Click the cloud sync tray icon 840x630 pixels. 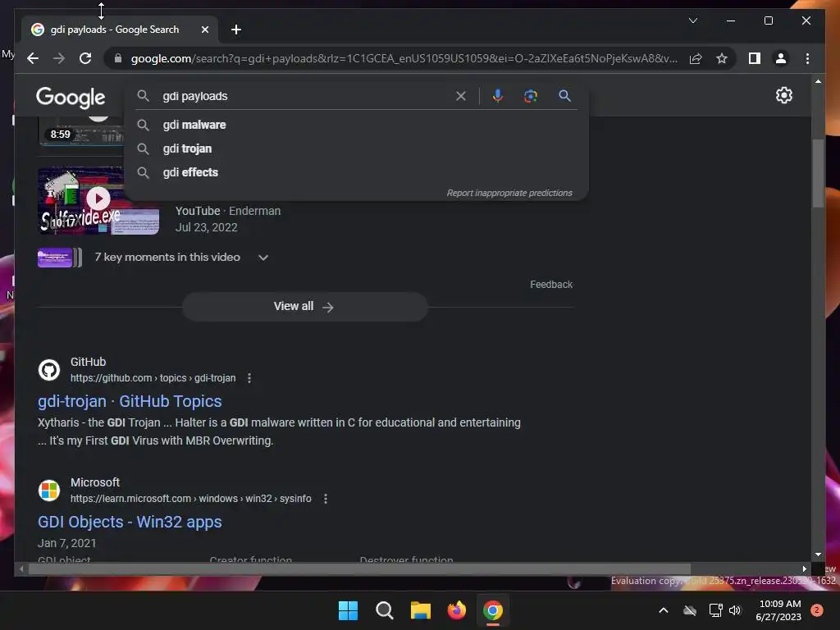point(689,610)
